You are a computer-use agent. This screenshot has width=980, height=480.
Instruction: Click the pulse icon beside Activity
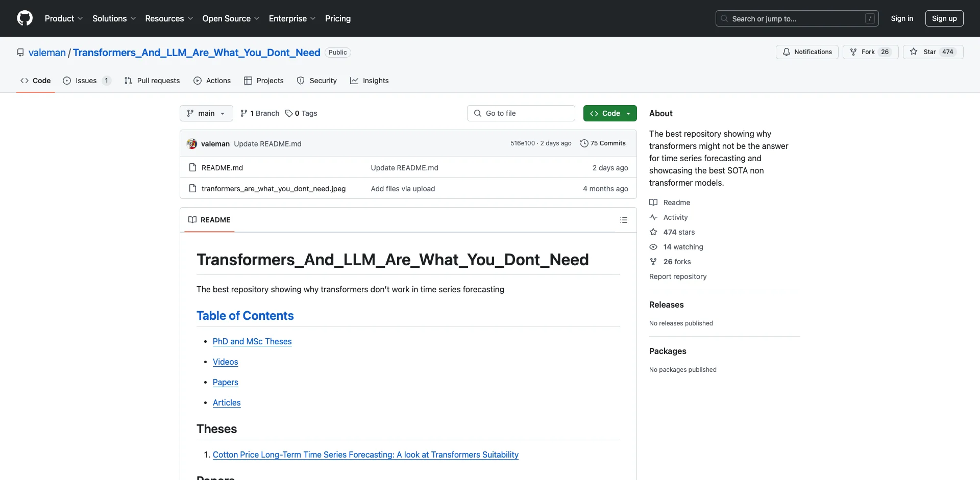653,217
